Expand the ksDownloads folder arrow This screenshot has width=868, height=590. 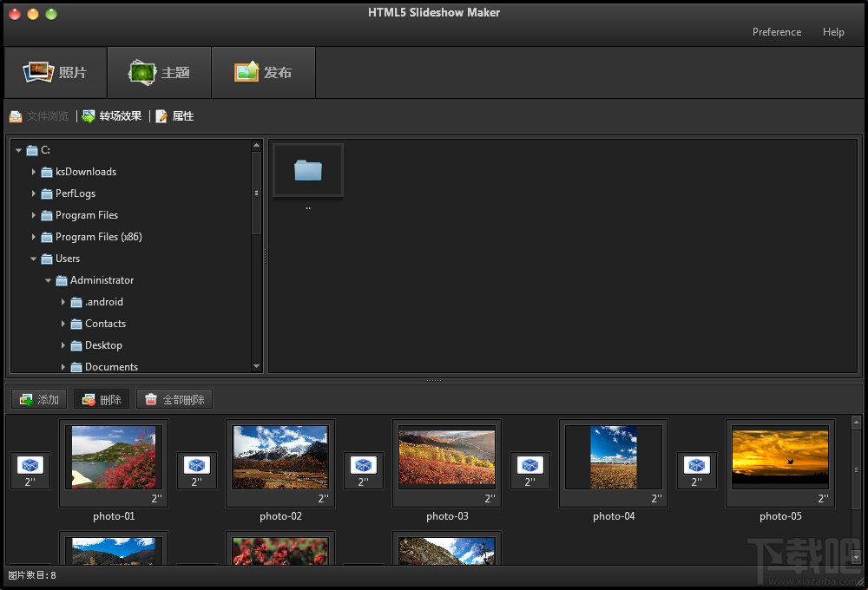pos(33,172)
